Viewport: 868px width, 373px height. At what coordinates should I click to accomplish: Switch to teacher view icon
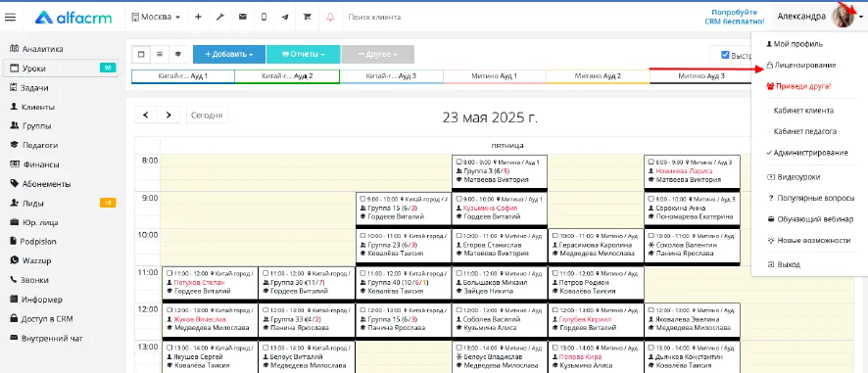(x=177, y=54)
